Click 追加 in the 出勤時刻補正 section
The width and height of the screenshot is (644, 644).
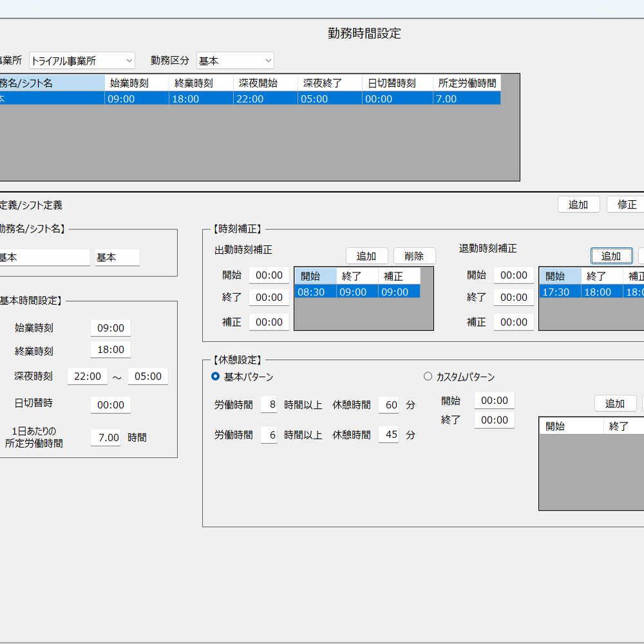point(366,255)
